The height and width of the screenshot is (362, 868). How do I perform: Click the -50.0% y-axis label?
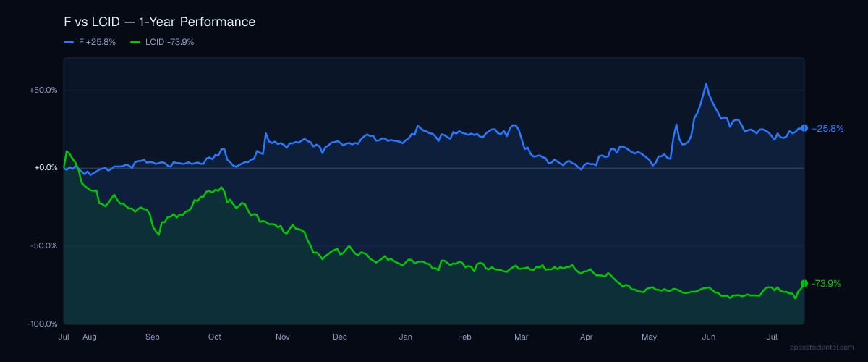coord(44,246)
